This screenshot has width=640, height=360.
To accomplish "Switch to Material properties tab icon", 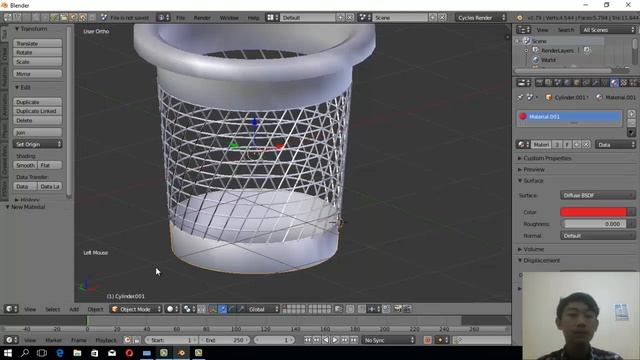I will 614,83.
